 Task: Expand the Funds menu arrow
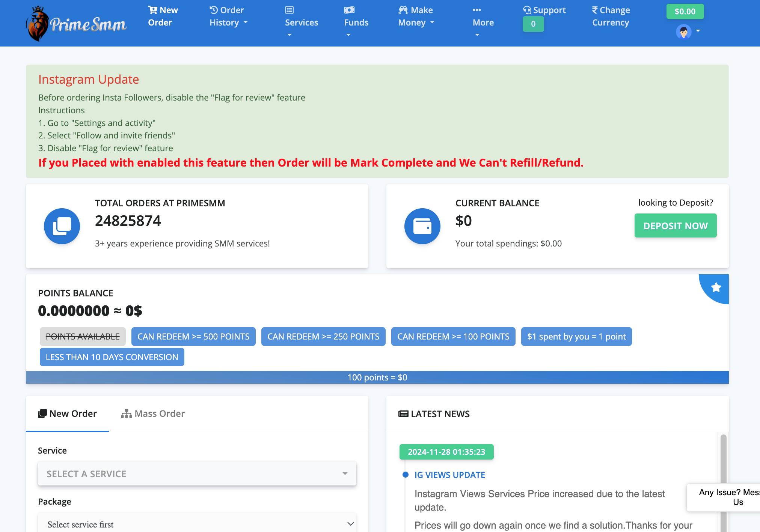pyautogui.click(x=348, y=35)
